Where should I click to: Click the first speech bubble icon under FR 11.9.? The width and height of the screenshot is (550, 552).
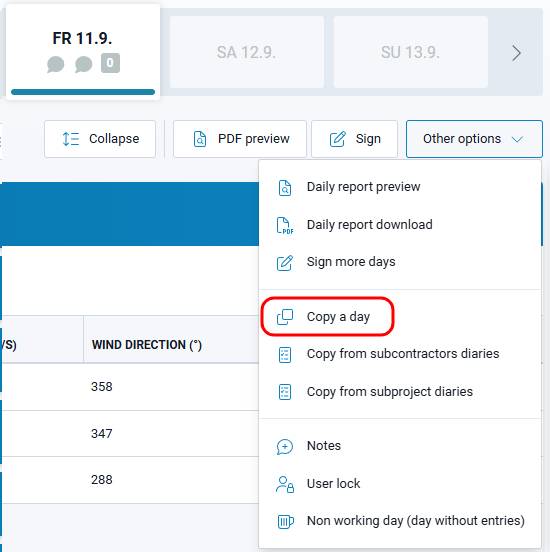tap(56, 64)
